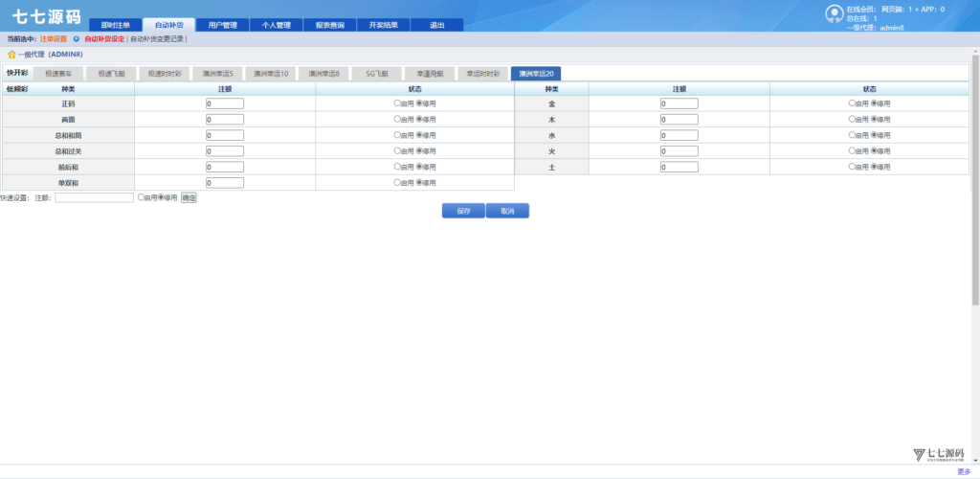Open the 报表查询 menu tab
Screen dimensions: 980x479
(330, 25)
